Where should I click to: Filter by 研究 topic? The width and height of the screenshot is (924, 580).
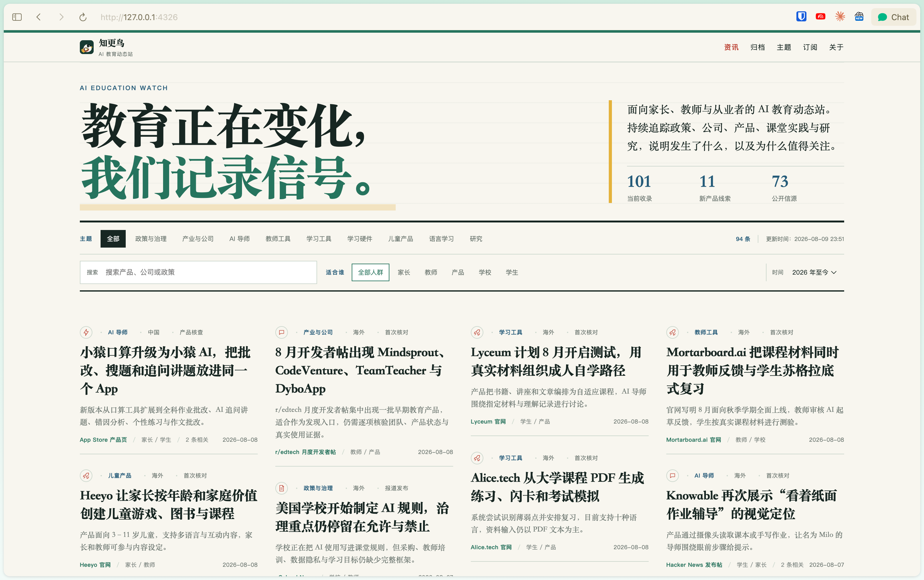coord(476,238)
